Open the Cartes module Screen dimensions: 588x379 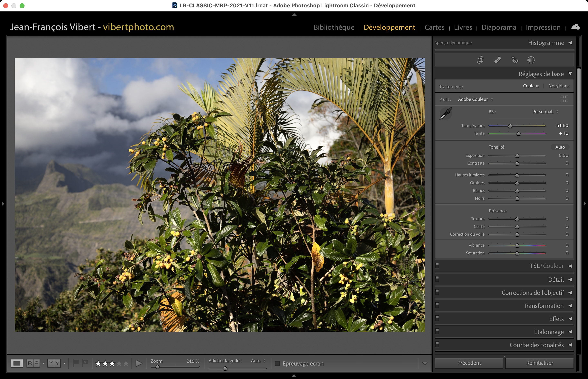click(434, 27)
